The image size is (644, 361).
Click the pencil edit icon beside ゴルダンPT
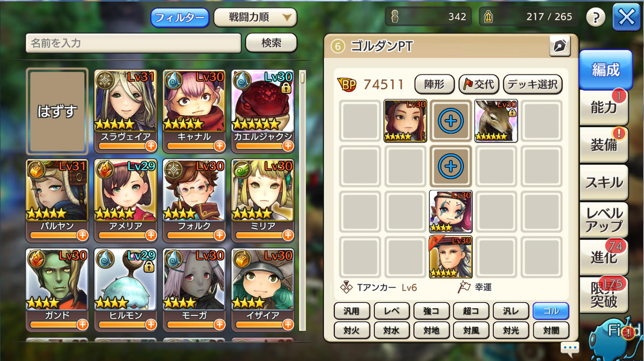(560, 46)
